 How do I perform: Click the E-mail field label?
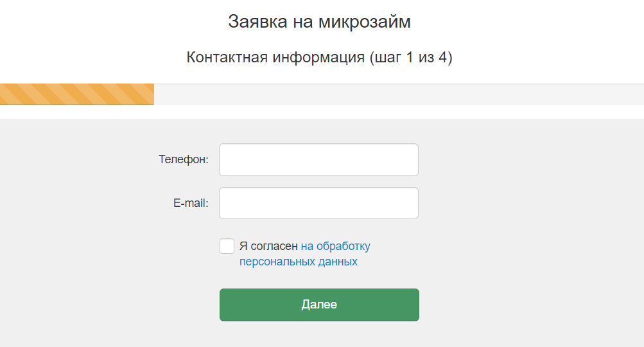pyautogui.click(x=191, y=203)
